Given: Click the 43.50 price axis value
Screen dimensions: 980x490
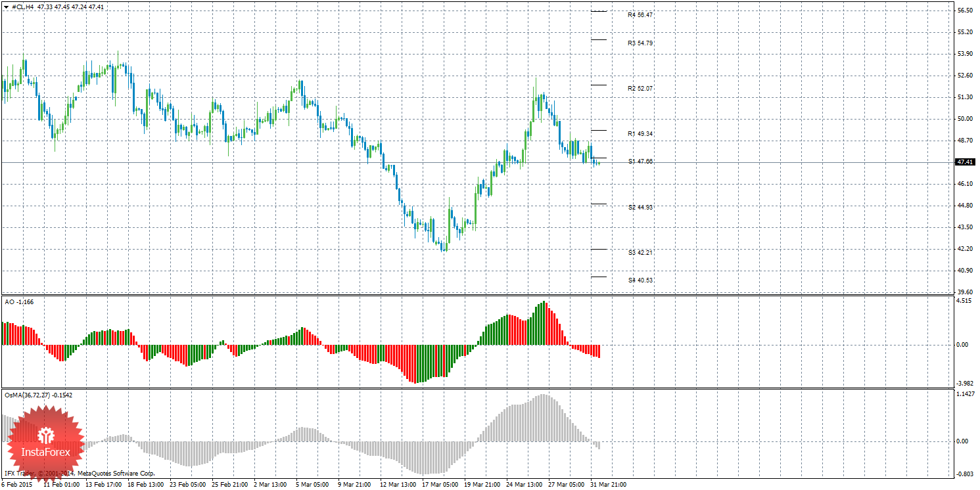Looking at the screenshot, I should [965, 227].
